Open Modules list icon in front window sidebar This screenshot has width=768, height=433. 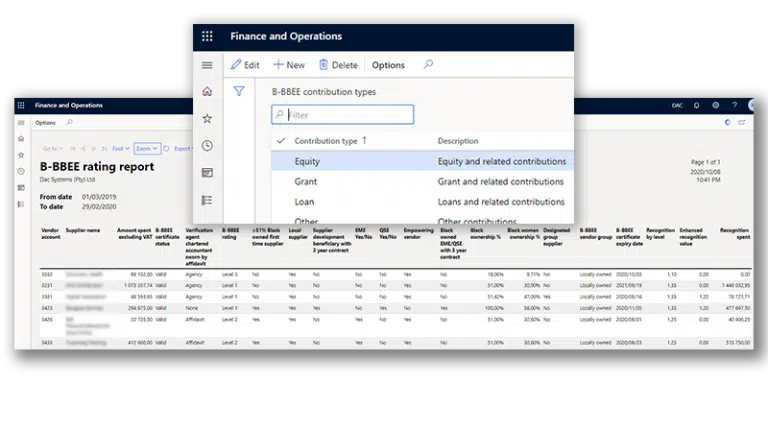click(x=207, y=200)
